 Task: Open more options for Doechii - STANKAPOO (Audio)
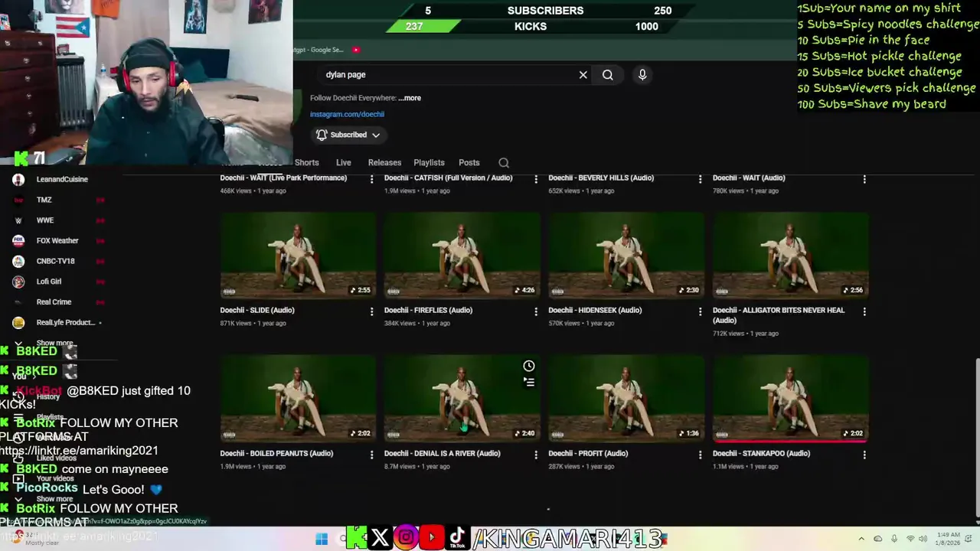point(864,455)
